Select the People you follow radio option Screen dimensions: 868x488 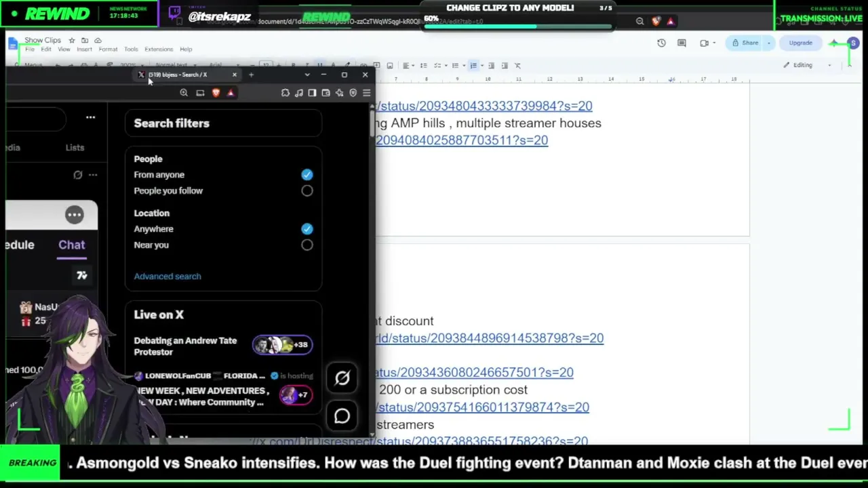click(307, 191)
